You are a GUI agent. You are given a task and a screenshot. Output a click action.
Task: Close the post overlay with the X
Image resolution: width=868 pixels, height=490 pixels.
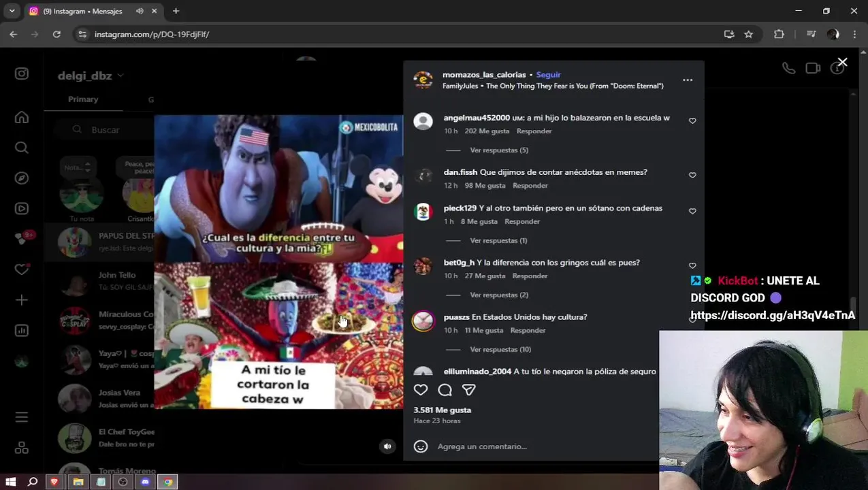tap(842, 63)
